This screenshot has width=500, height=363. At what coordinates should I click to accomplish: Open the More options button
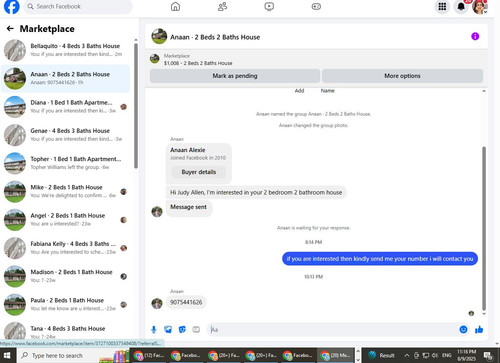[402, 76]
